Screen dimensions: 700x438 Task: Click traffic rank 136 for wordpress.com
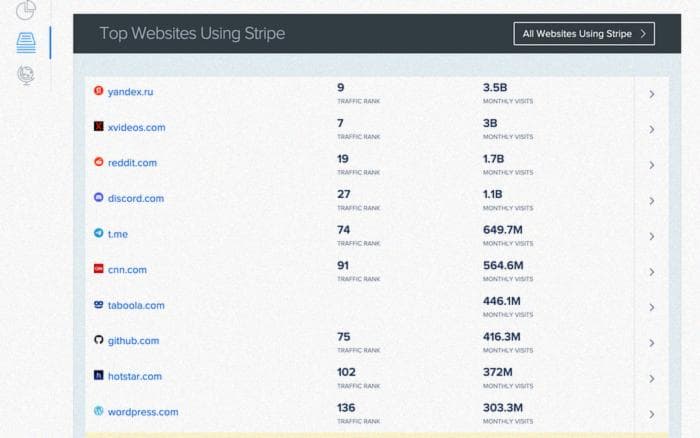(x=346, y=408)
